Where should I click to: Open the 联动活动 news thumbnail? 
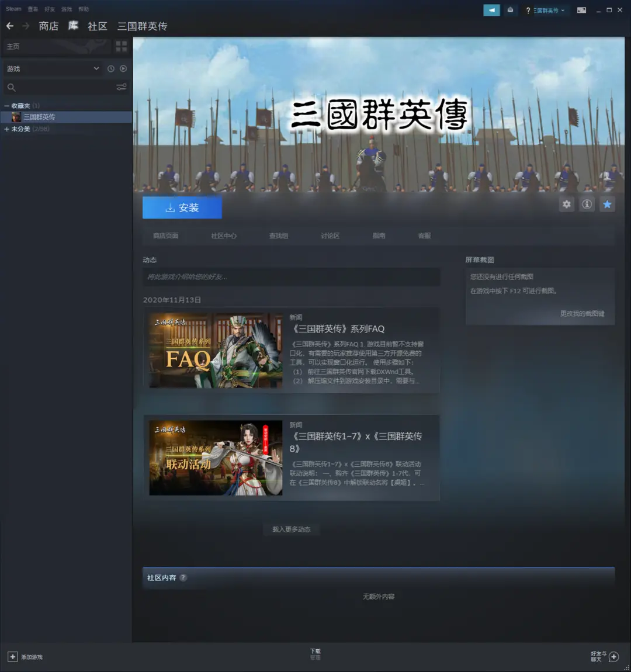pos(216,458)
